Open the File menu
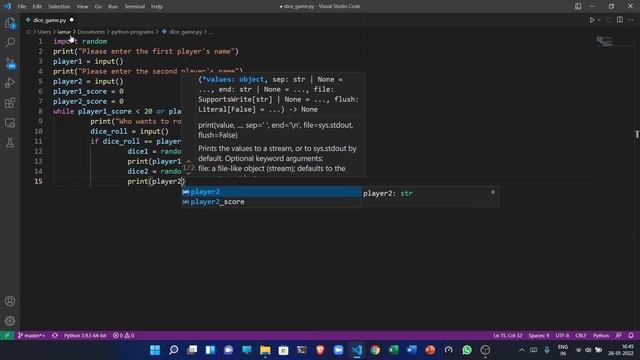 click(22, 7)
